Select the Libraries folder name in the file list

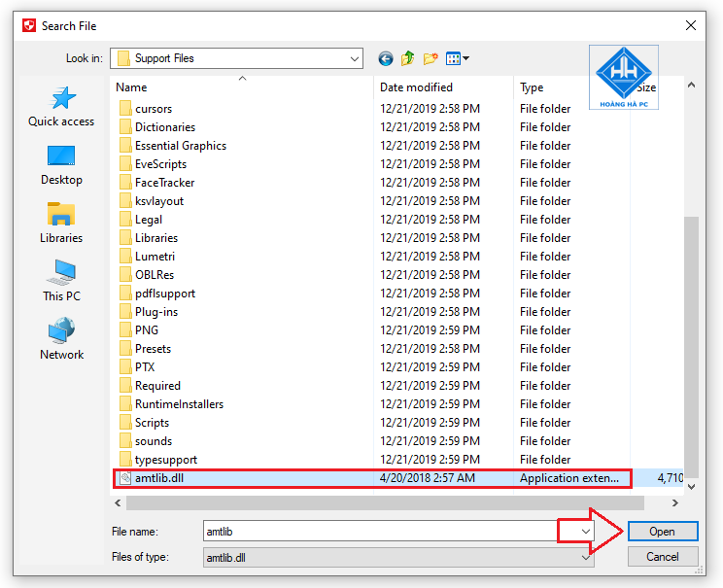click(156, 238)
